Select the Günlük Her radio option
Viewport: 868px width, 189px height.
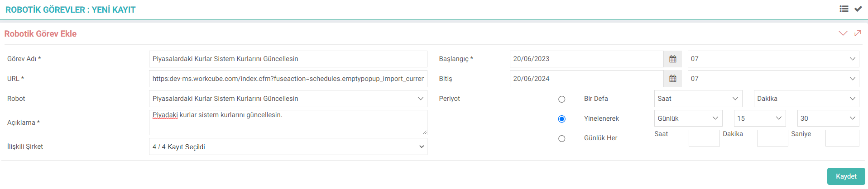click(562, 138)
